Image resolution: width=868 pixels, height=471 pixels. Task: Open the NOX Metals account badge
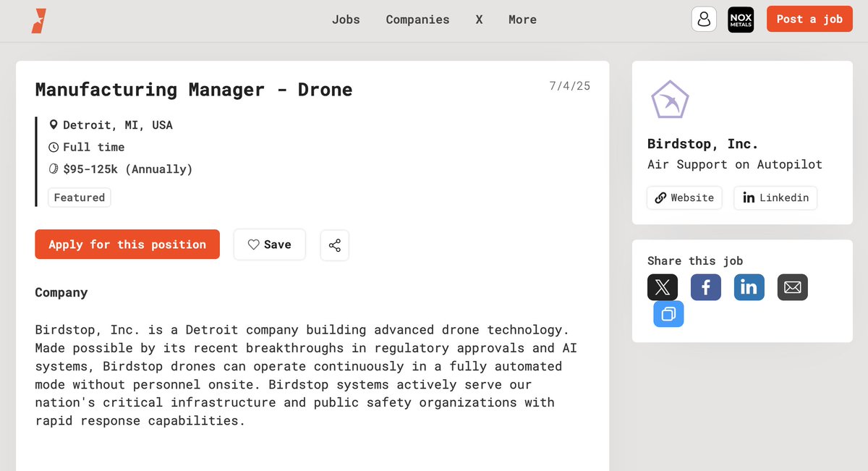pyautogui.click(x=741, y=20)
